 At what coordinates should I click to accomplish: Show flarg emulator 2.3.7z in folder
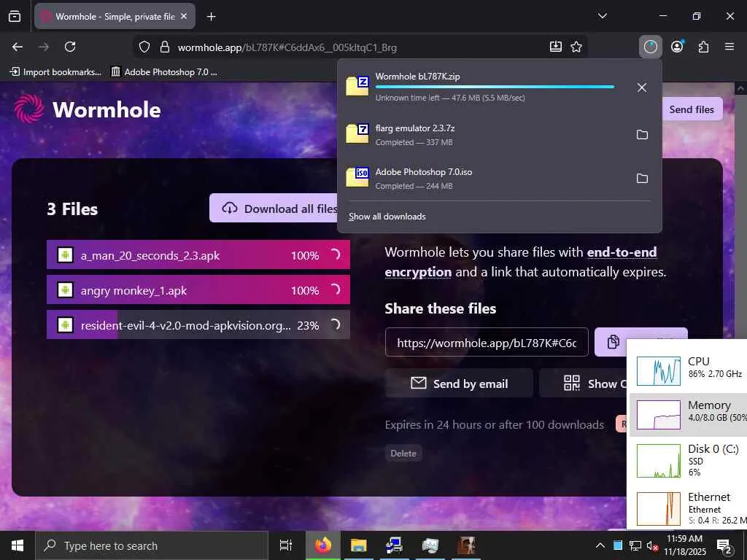coord(642,135)
